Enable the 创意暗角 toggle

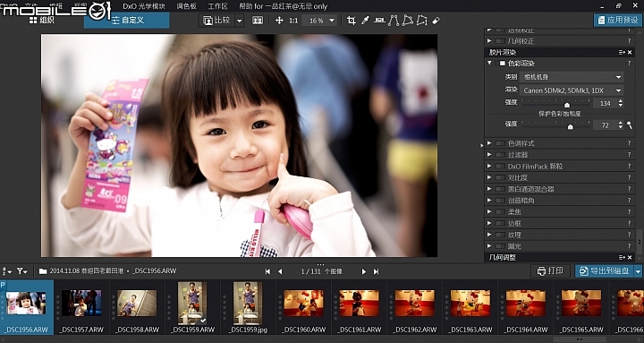point(500,201)
